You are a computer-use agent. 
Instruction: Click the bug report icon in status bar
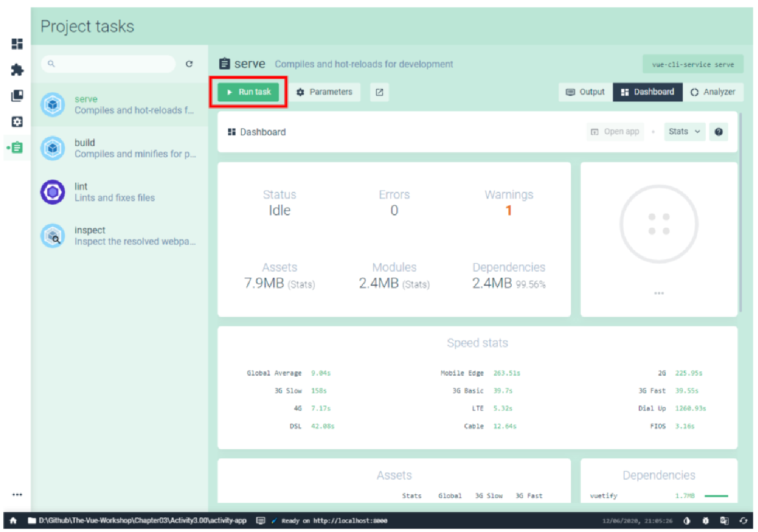(x=706, y=521)
